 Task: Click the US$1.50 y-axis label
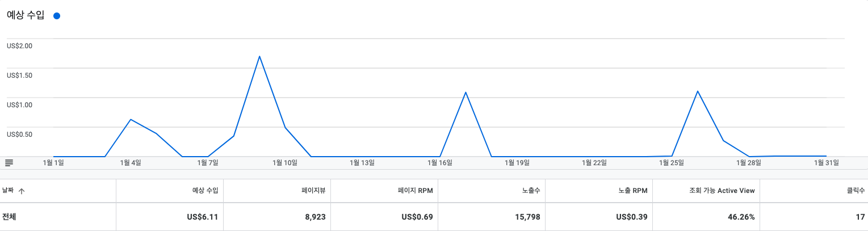[x=19, y=75]
